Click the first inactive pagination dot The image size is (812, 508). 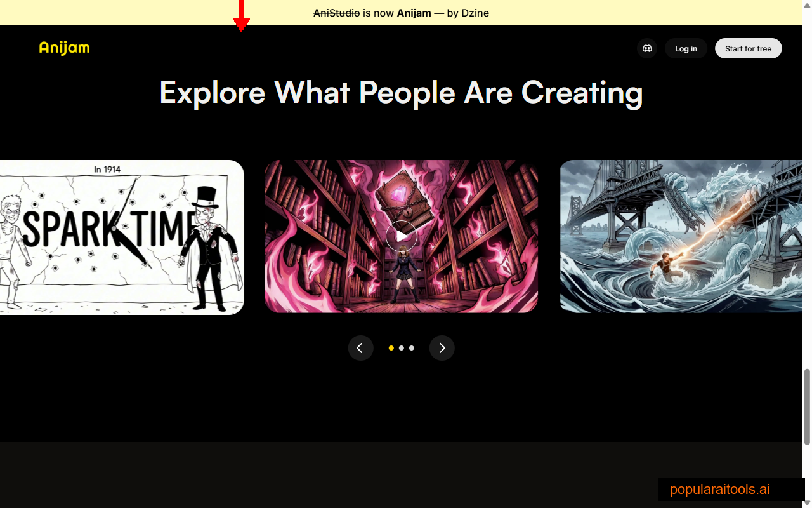(x=401, y=348)
